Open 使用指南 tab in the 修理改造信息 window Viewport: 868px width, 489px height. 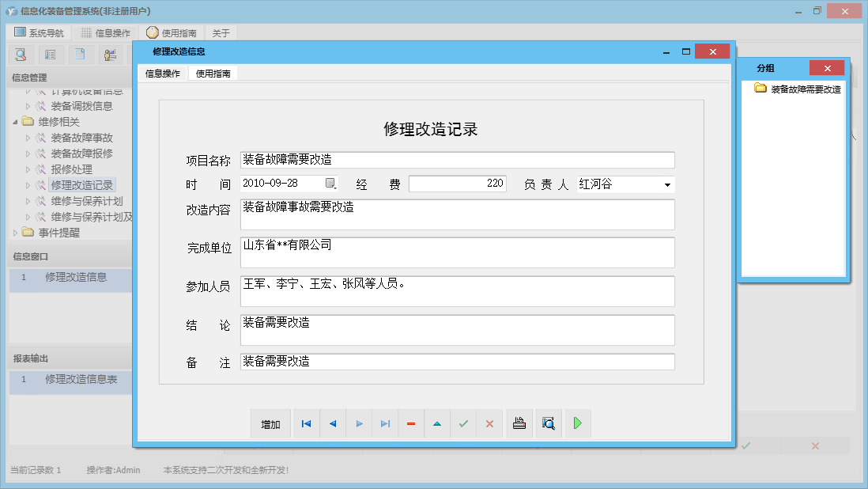213,74
